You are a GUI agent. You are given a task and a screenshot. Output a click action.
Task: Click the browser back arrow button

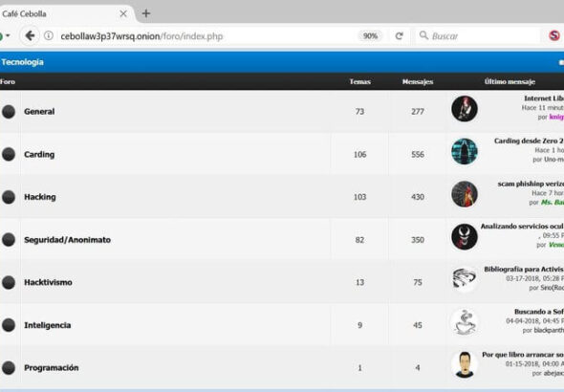coord(30,35)
